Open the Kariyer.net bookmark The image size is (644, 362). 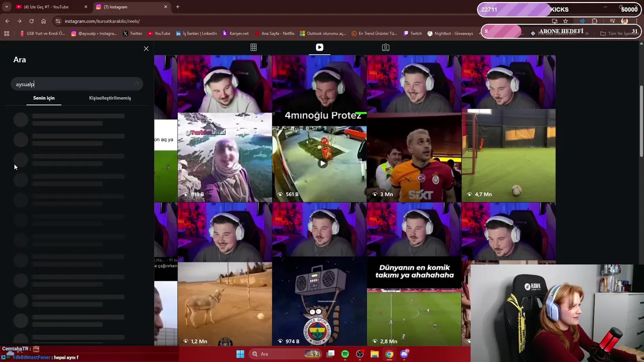235,34
